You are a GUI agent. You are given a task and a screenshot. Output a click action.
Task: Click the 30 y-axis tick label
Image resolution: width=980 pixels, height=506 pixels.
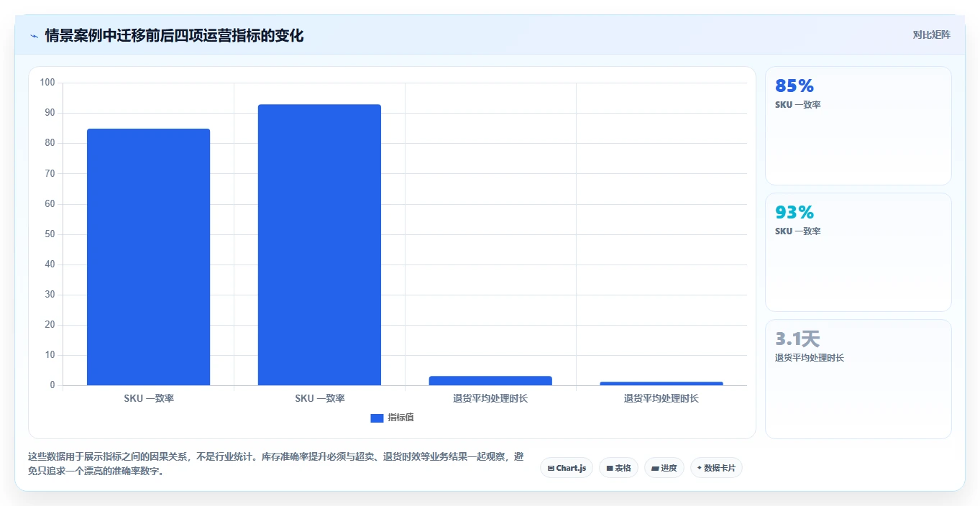[x=50, y=295]
